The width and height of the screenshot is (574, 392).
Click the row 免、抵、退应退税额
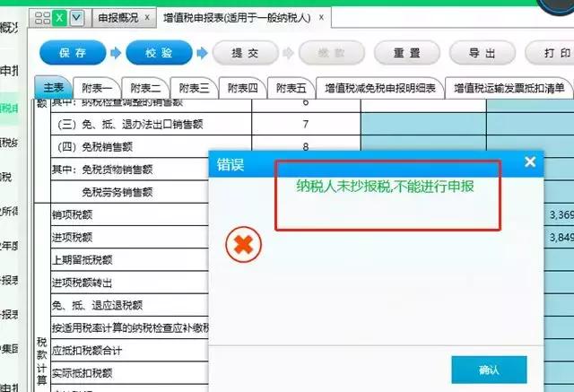point(129,305)
